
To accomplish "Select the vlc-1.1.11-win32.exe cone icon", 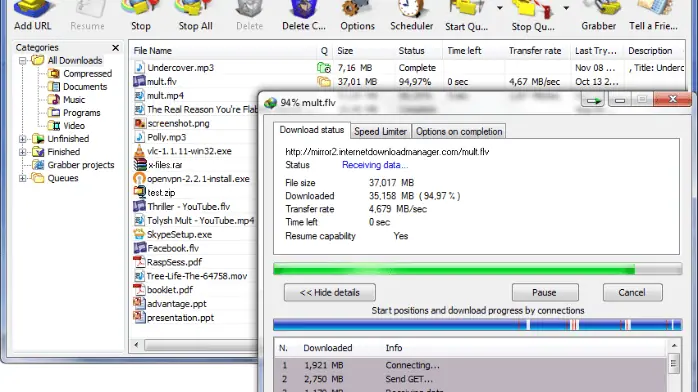I will (139, 151).
